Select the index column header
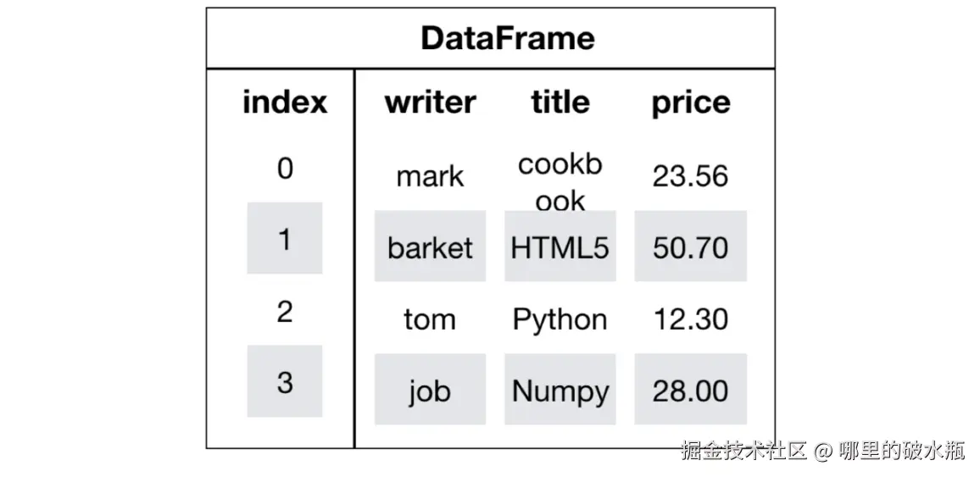Viewport: 980px width, 477px height. coord(284,103)
